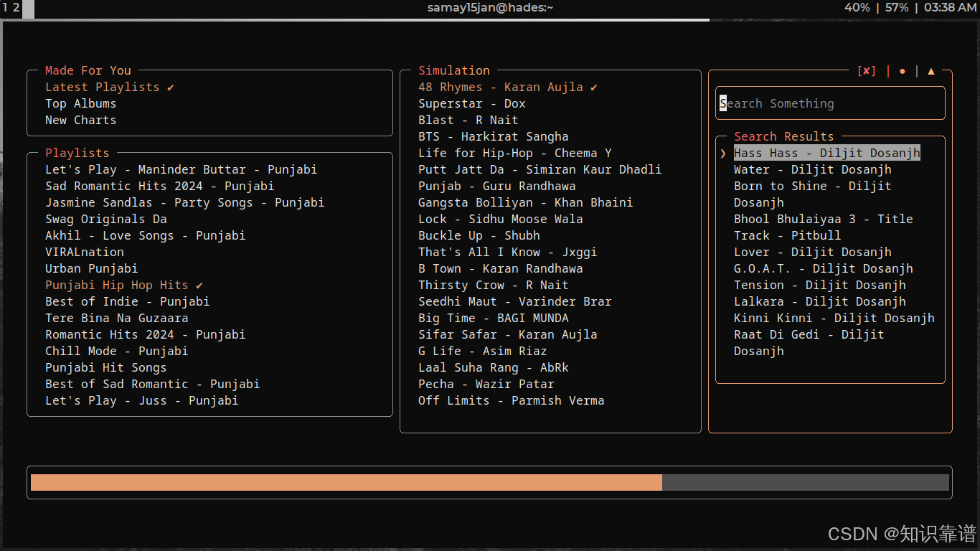Select New Charts in Made For You
Screen dimensions: 980x551
81,120
